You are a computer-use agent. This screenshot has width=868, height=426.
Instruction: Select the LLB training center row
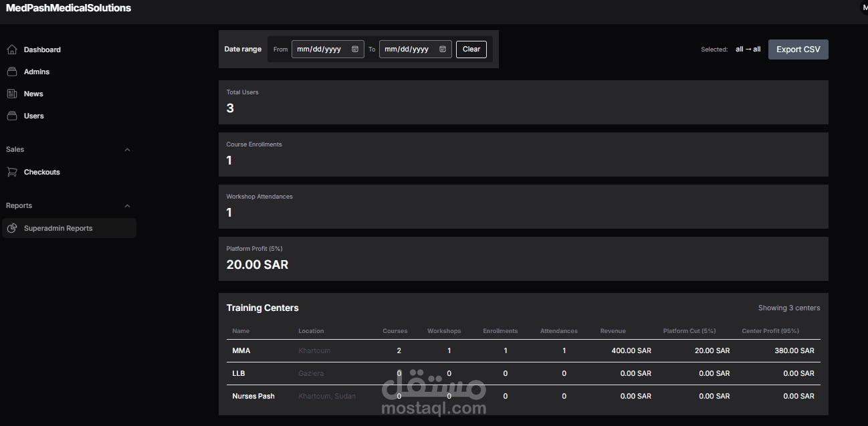tap(523, 373)
